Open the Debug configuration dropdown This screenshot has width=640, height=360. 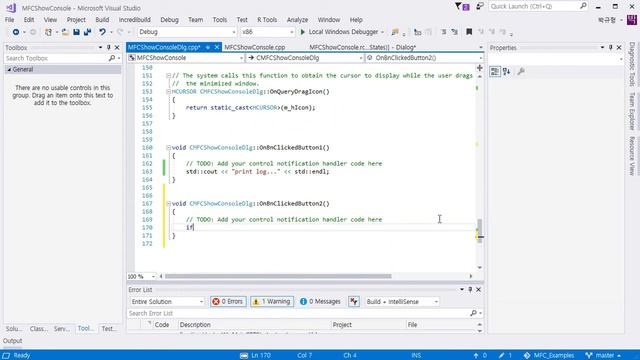pyautogui.click(x=187, y=32)
